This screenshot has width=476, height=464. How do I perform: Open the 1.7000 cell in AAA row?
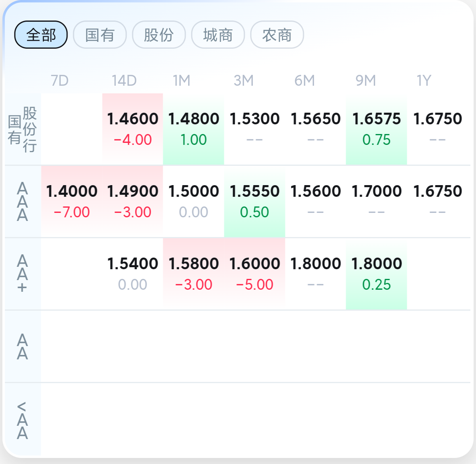[376, 202]
